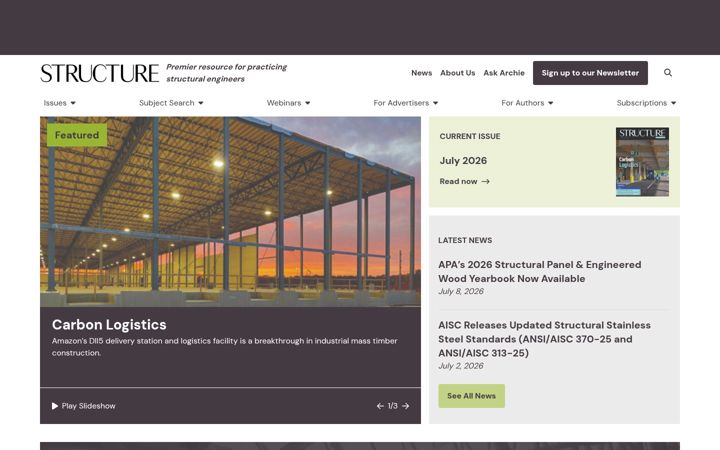Expand the Issues dropdown menu
The image size is (720, 450).
coord(60,103)
